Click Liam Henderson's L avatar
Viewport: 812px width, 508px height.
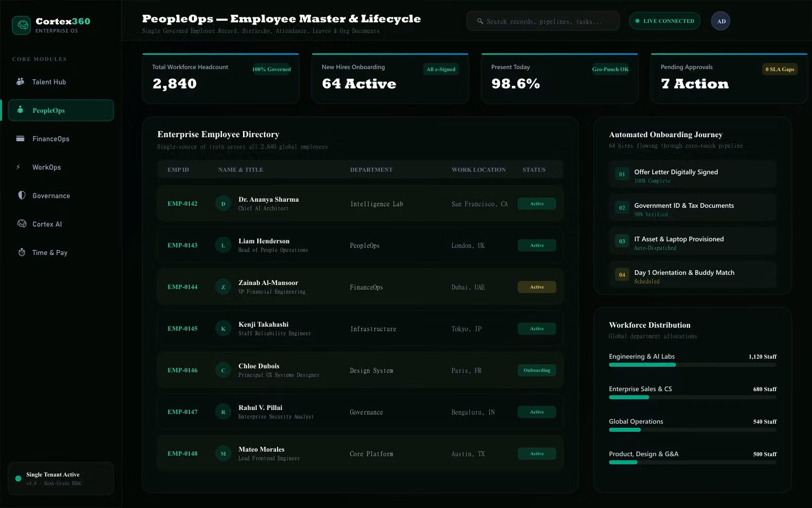coord(223,245)
